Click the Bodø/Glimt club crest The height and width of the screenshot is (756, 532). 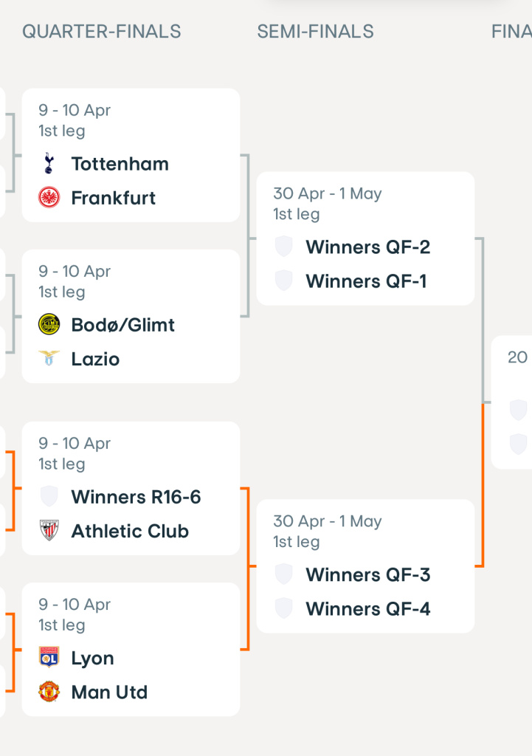tap(49, 325)
